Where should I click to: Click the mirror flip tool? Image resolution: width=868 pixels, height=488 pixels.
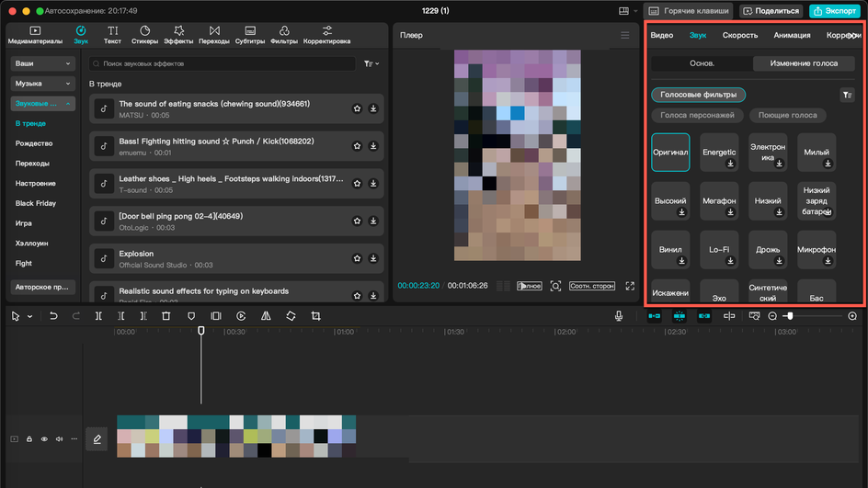[266, 316]
